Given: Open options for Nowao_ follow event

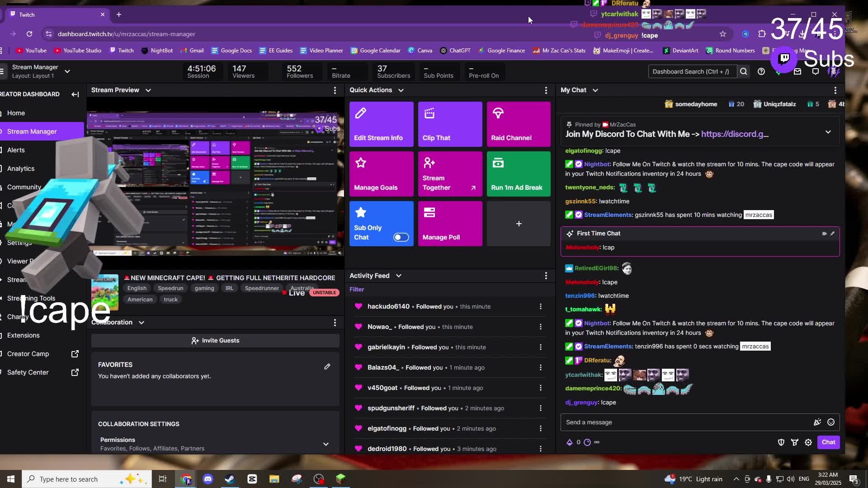Looking at the screenshot, I should click(541, 327).
